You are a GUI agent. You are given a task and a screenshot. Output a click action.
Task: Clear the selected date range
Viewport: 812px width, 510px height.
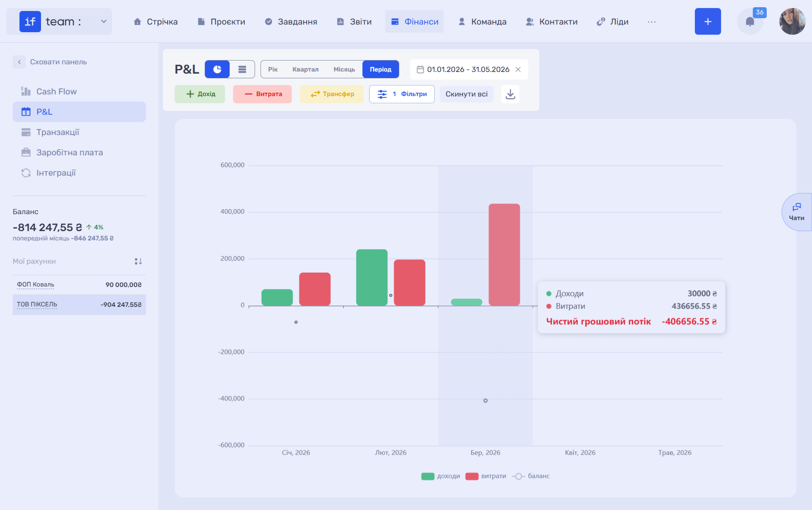click(518, 69)
